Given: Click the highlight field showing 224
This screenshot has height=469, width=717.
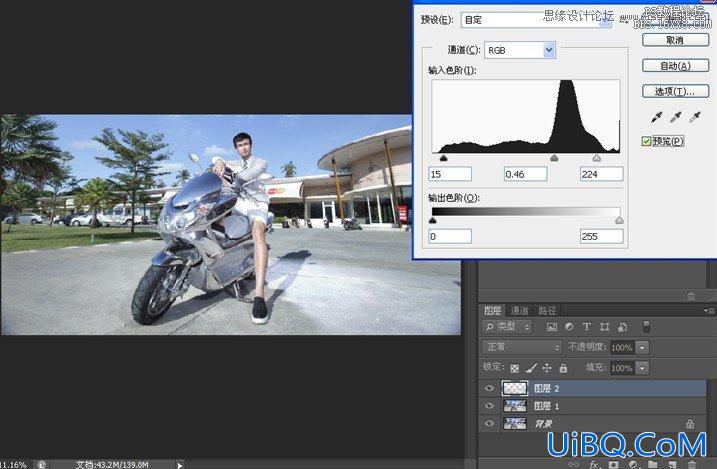Looking at the screenshot, I should coord(601,174).
